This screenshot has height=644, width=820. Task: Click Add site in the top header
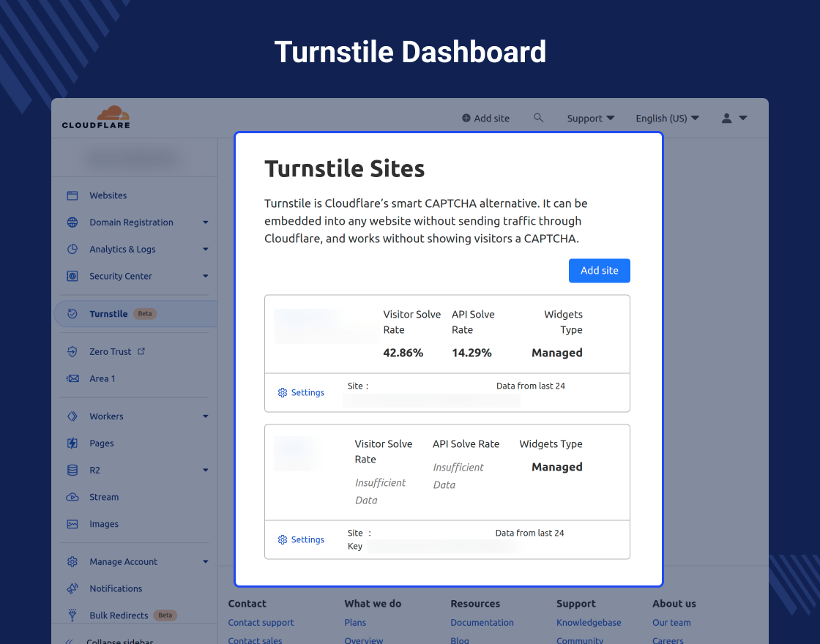pos(485,118)
